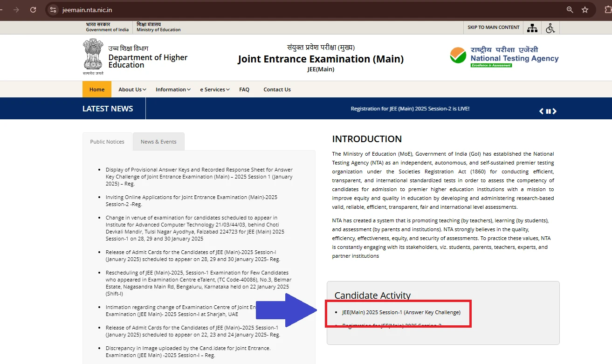The width and height of the screenshot is (612, 364).
Task: Bookmark the page with the star icon
Action: (x=585, y=9)
